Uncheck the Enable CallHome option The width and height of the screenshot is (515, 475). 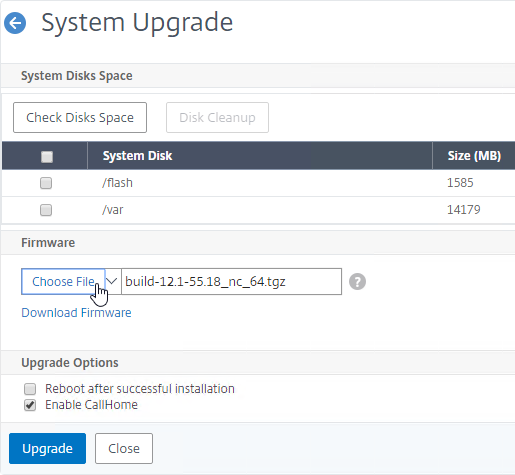tap(30, 405)
